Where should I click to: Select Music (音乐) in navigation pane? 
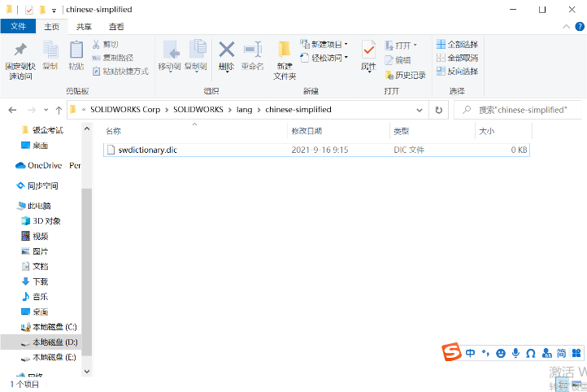tap(35, 297)
